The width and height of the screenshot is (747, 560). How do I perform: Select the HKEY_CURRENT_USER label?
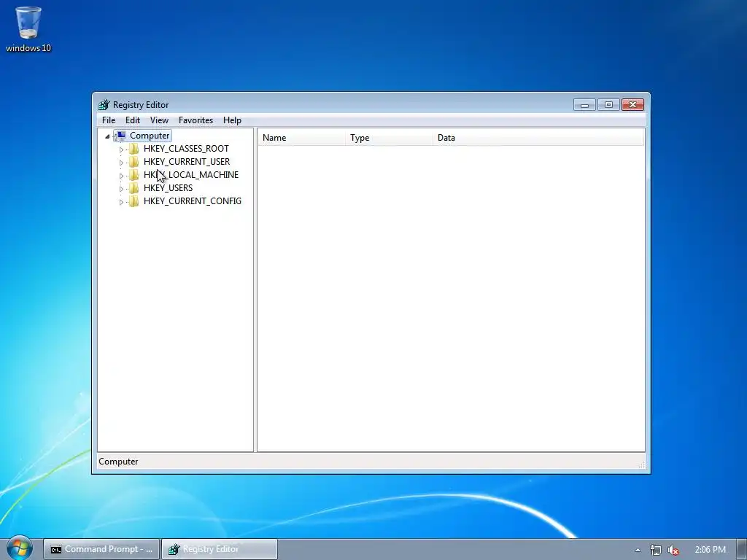pyautogui.click(x=187, y=162)
